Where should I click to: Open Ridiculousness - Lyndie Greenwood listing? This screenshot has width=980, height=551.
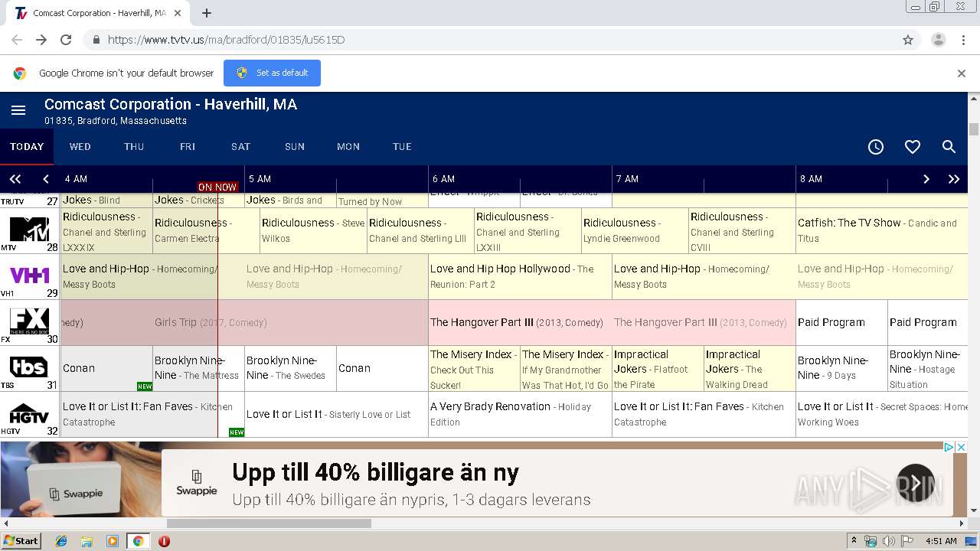tap(635, 230)
